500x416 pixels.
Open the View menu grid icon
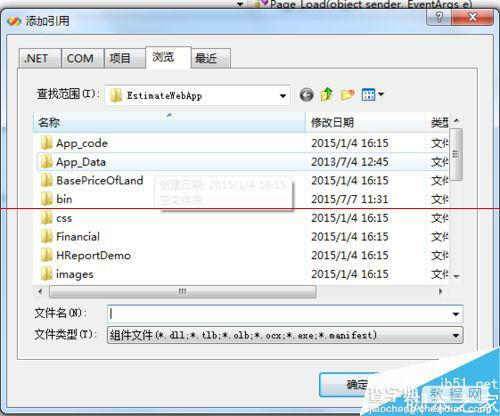click(x=368, y=95)
